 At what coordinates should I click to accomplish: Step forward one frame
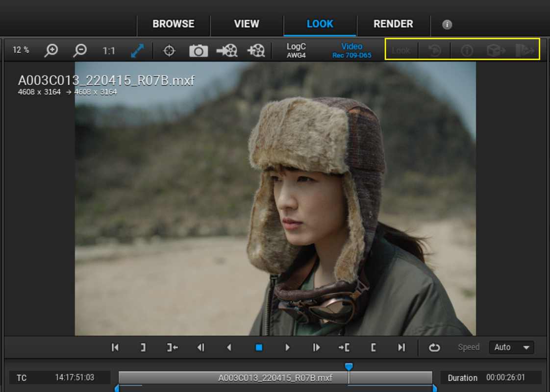pyautogui.click(x=316, y=347)
